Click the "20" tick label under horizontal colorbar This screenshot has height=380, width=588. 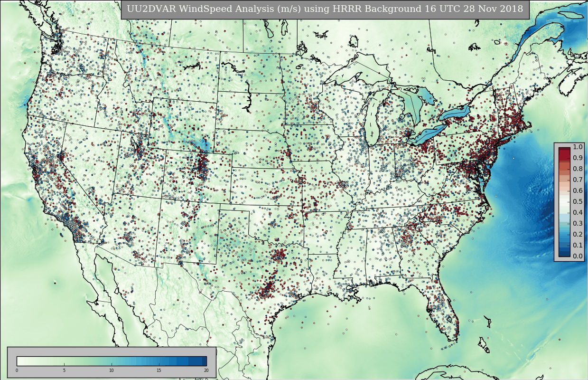[x=206, y=370]
